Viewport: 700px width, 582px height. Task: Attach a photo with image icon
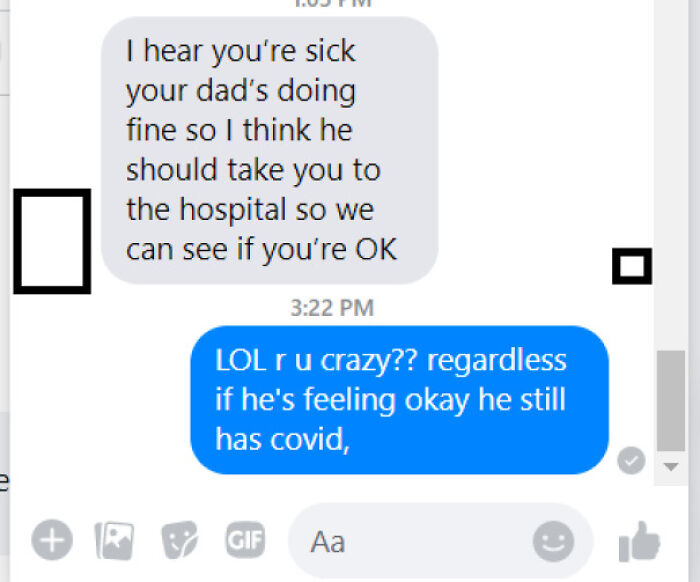pos(115,540)
